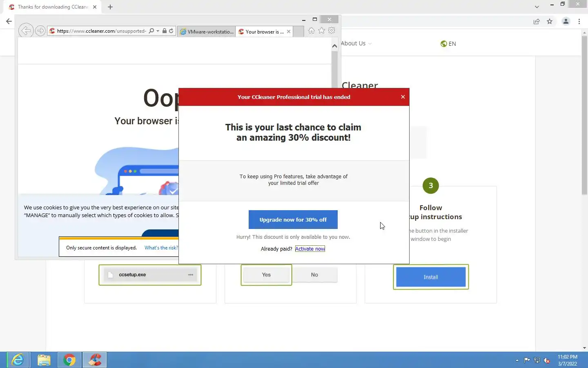Viewport: 588px width, 368px height.
Task: Click the IE address bar search icon
Action: coord(151,31)
